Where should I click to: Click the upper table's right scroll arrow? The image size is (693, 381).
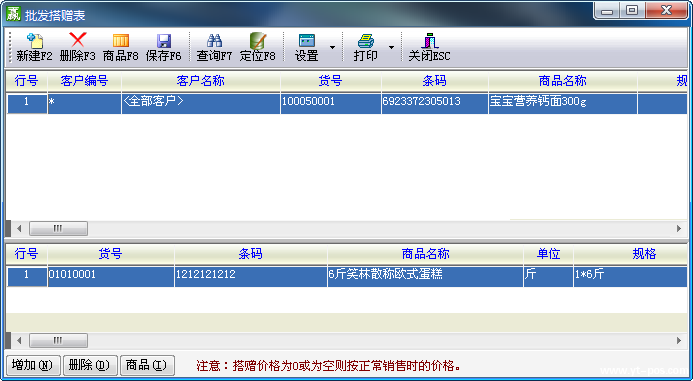pos(679,229)
